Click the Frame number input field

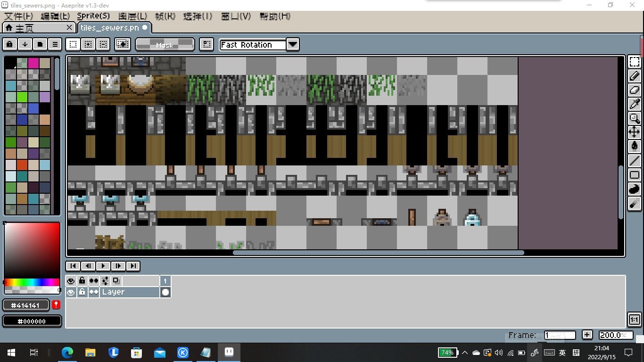point(560,335)
